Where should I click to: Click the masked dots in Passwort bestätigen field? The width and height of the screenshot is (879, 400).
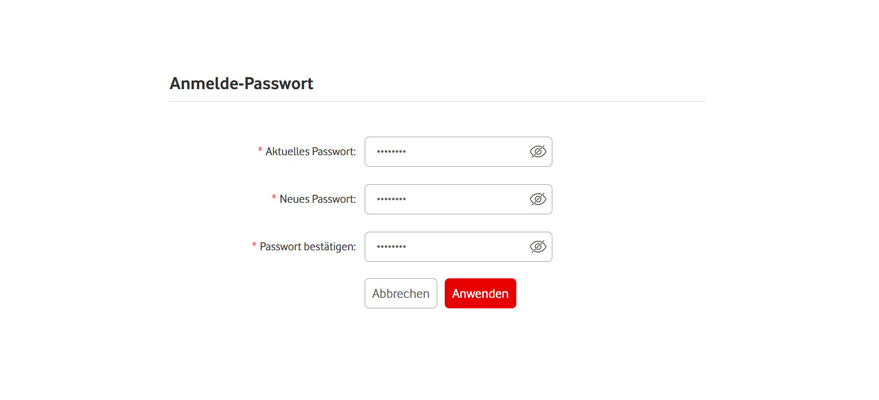tap(391, 247)
